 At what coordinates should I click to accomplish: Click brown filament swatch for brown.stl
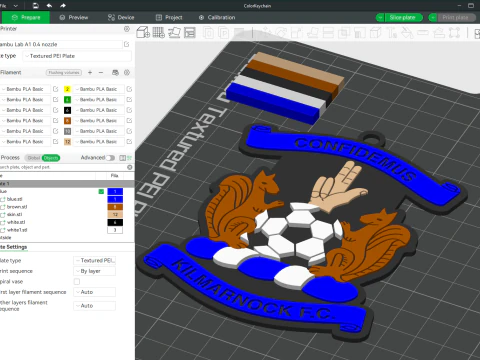click(x=115, y=207)
